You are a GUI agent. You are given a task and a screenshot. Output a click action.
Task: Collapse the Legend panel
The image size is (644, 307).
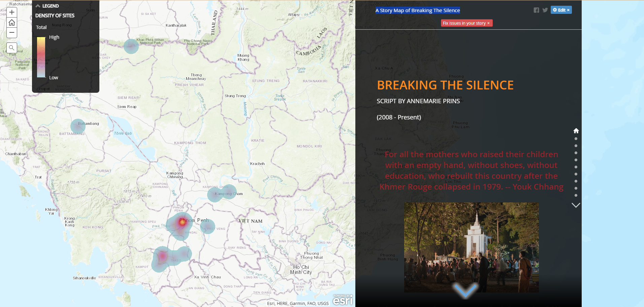click(38, 6)
